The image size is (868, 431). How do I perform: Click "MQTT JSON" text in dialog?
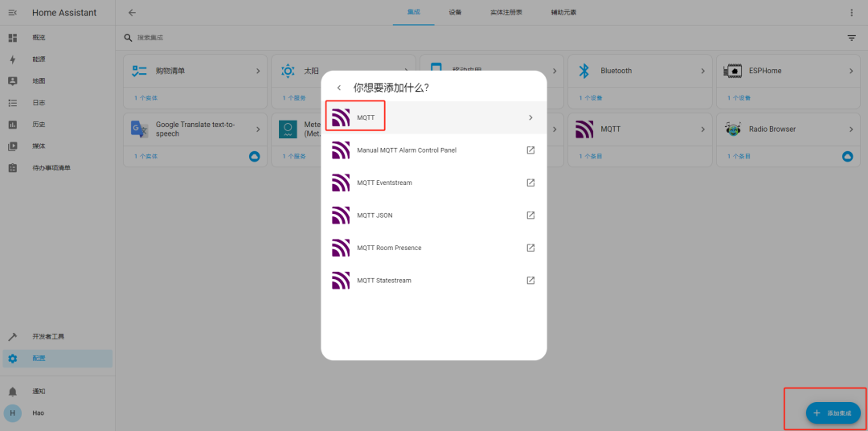(375, 215)
